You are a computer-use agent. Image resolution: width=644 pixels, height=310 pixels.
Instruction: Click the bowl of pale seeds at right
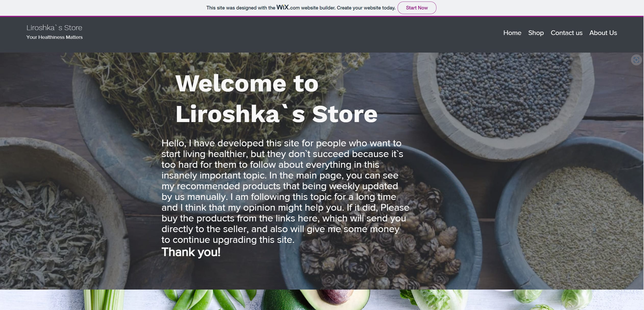pyautogui.click(x=574, y=225)
